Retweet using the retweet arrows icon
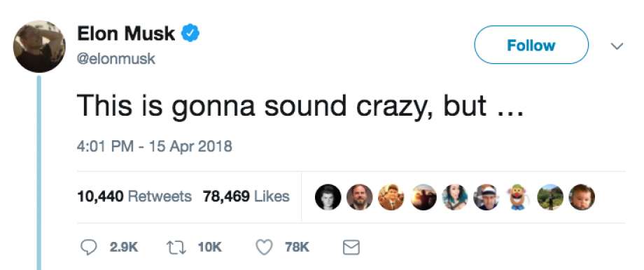The image size is (644, 270). (176, 248)
